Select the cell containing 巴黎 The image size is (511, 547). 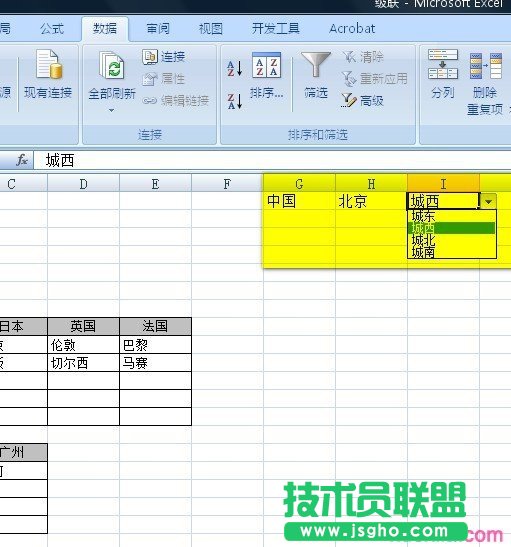[x=155, y=345]
